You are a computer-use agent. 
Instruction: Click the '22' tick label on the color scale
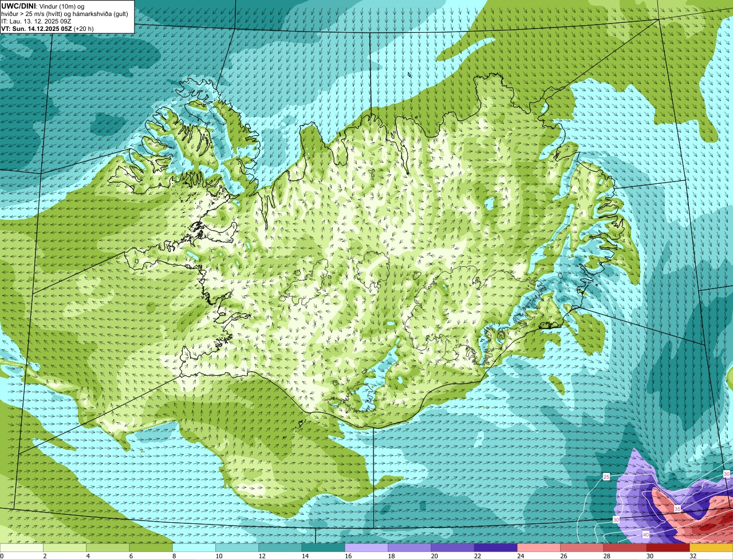(x=478, y=556)
